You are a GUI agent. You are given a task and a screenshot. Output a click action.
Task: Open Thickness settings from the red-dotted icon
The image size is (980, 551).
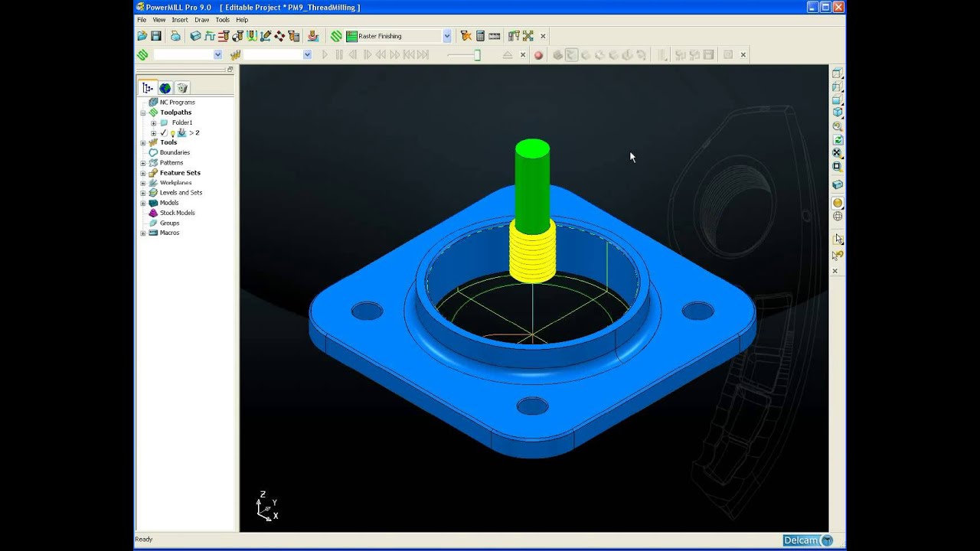coord(279,36)
